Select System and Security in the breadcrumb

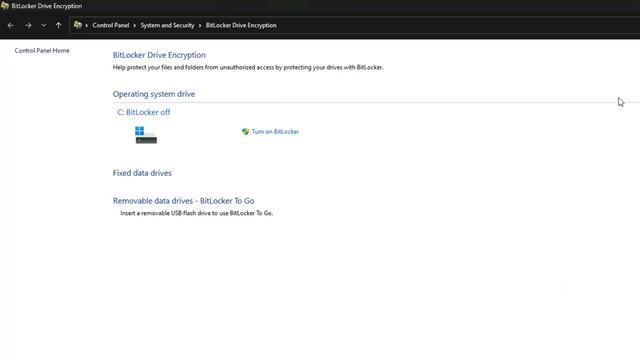point(167,25)
